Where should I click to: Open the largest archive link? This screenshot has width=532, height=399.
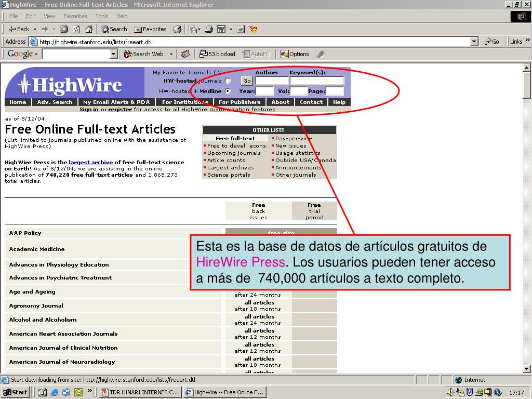[x=91, y=162]
